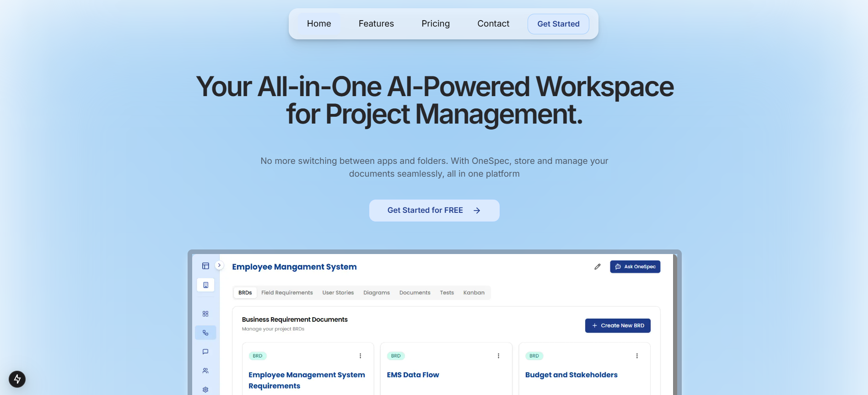Switch to the Diagrams tab
The height and width of the screenshot is (395, 868).
(x=377, y=293)
